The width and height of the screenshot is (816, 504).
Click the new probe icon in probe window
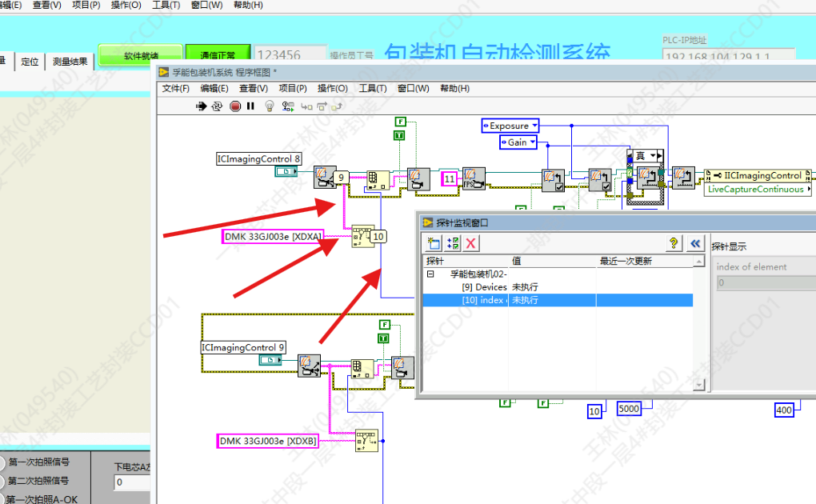click(434, 243)
